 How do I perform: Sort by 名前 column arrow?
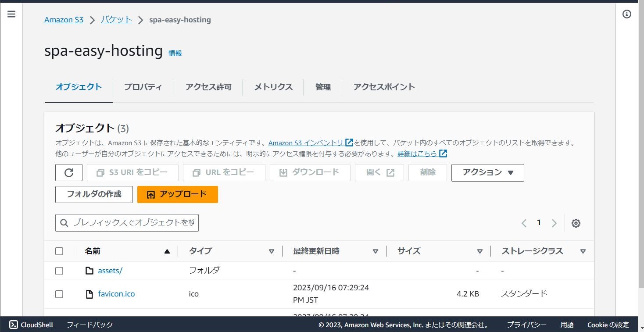tap(167, 251)
